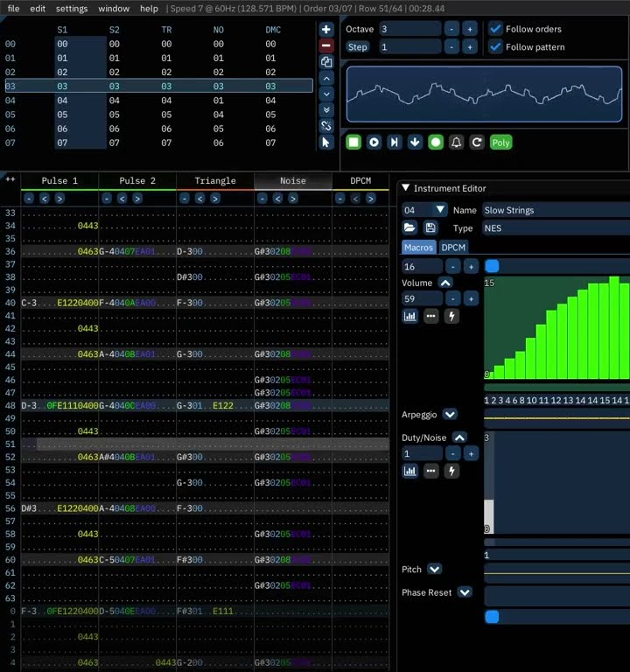Viewport: 630px width, 672px height.
Task: Toggle edit/record mode
Action: (436, 143)
